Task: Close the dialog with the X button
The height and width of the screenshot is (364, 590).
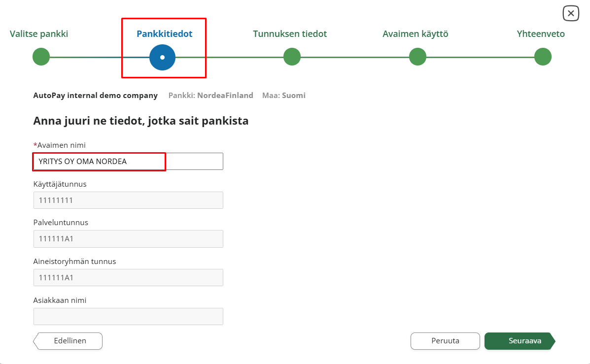Action: [x=571, y=13]
